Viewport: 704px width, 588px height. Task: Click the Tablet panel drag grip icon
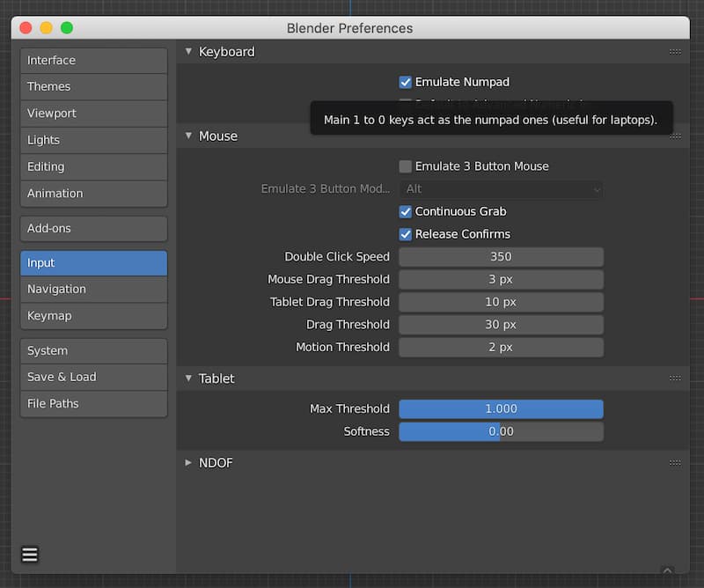[x=675, y=379]
